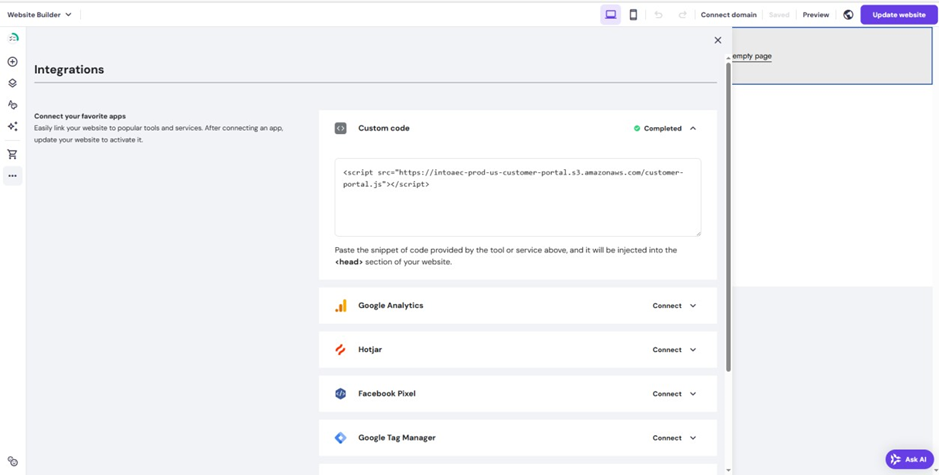Viewport: 939px width, 475px height.
Task: Click the Hostinger logo sidebar icon
Action: [x=13, y=38]
